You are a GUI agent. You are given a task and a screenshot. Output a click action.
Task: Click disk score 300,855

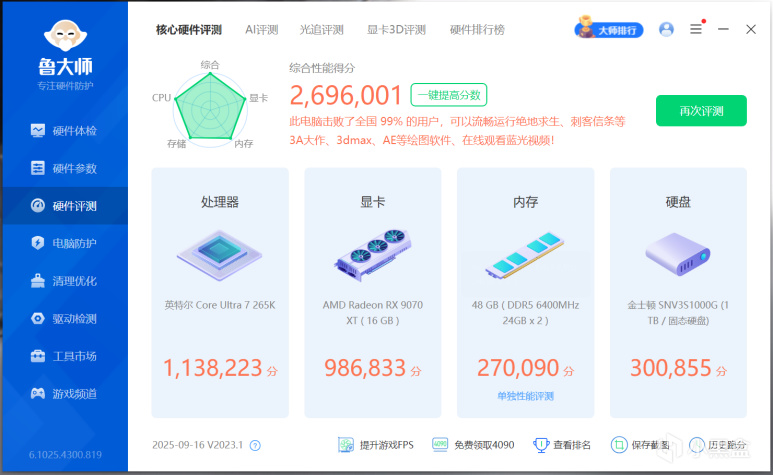click(671, 368)
